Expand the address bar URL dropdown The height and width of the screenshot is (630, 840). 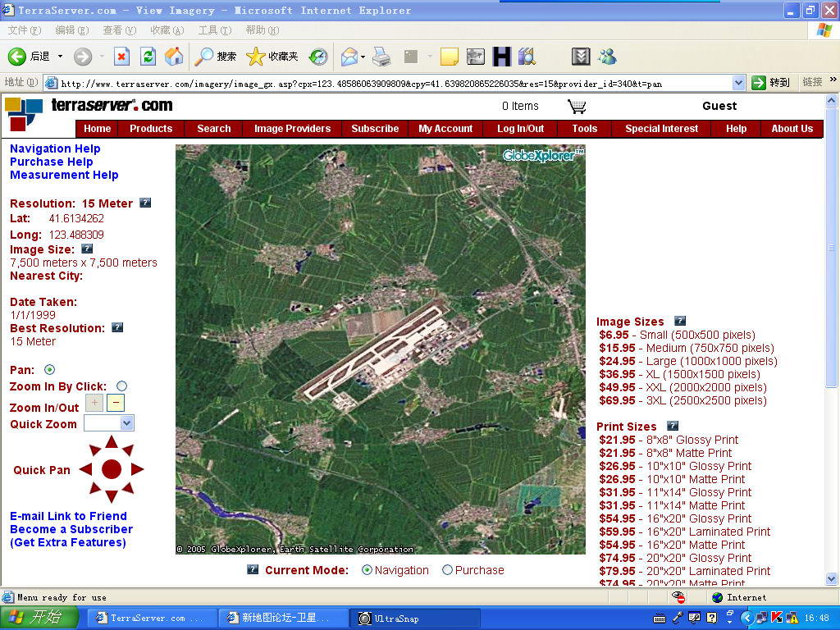tap(738, 83)
